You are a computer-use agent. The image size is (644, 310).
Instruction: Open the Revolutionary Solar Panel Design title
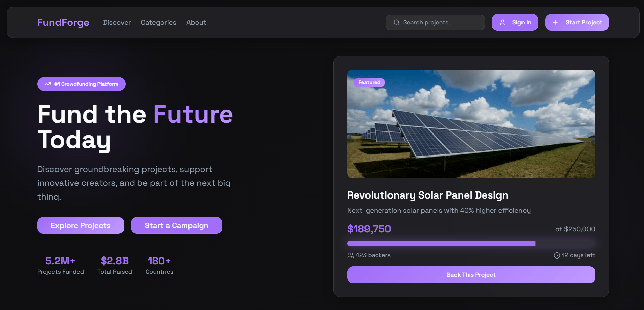(428, 195)
